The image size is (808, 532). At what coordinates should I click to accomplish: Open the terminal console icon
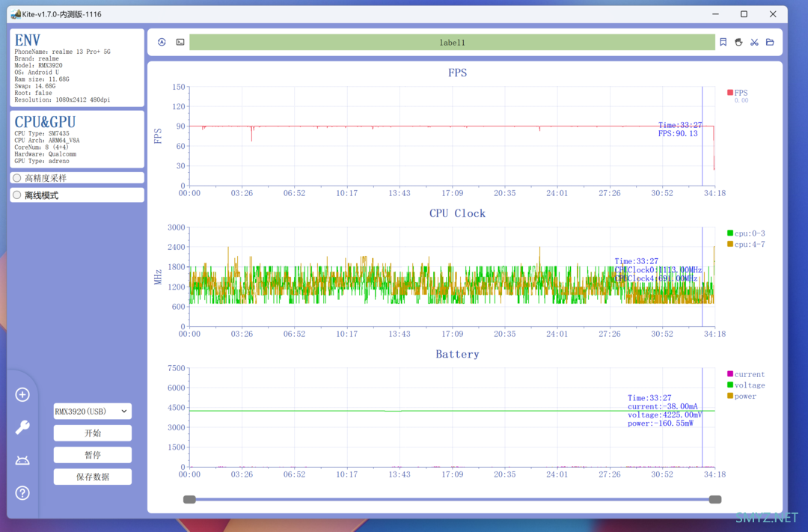180,42
